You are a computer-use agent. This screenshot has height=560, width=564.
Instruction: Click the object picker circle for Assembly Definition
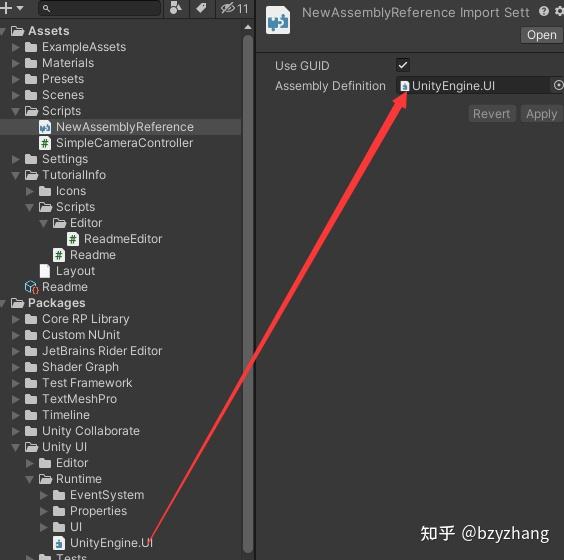pos(558,86)
